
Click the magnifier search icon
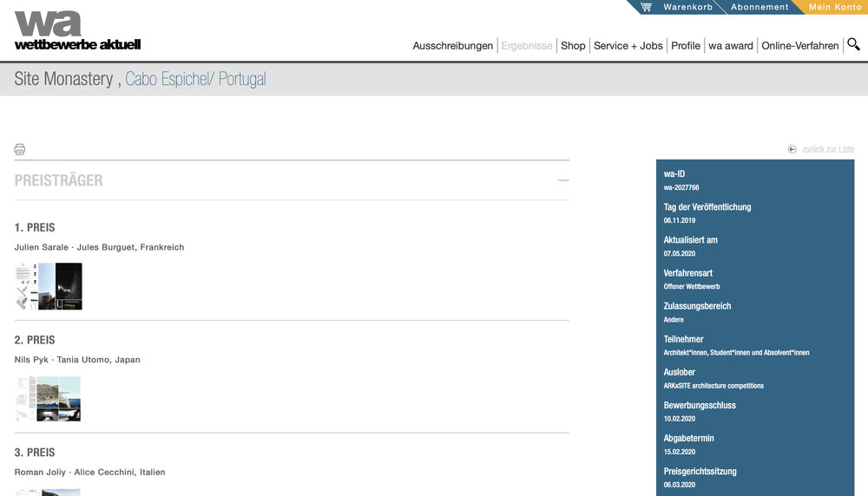point(853,44)
